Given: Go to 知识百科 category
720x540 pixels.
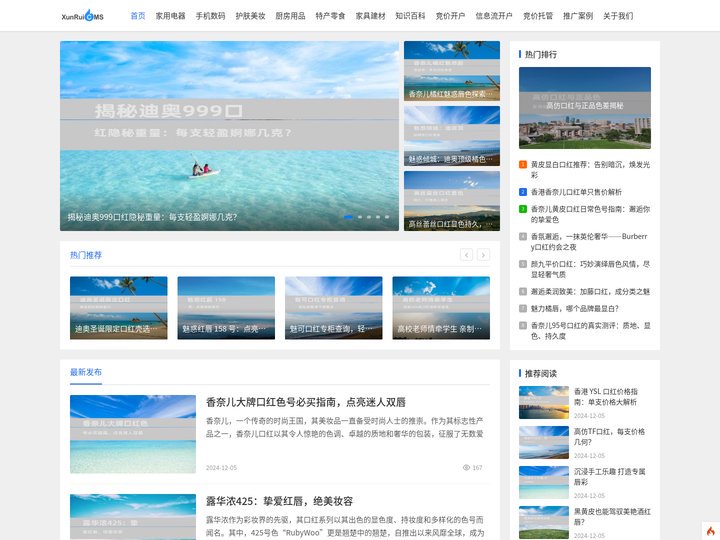Looking at the screenshot, I should tap(410, 16).
